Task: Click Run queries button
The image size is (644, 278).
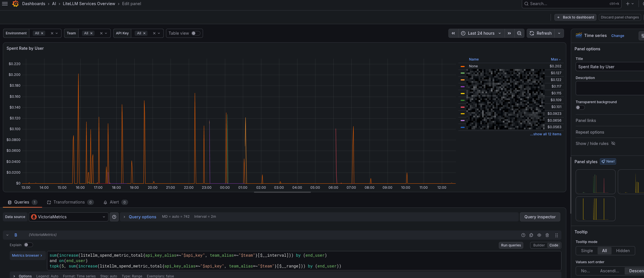Action: (x=511, y=245)
